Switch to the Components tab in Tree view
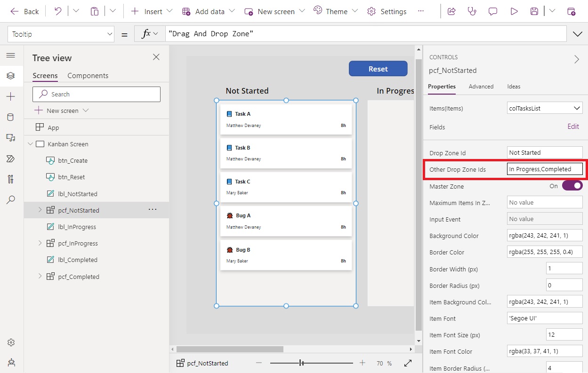588x373 pixels. coord(88,75)
